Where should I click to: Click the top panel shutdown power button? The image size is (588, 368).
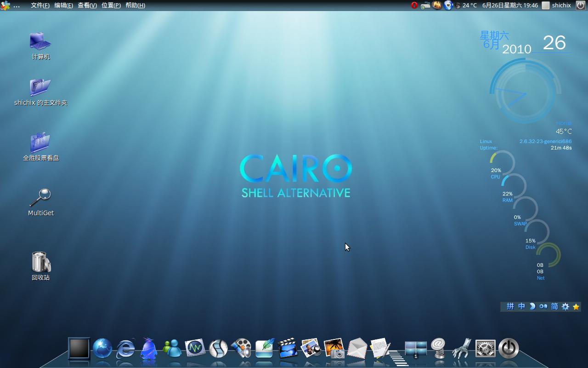click(580, 6)
